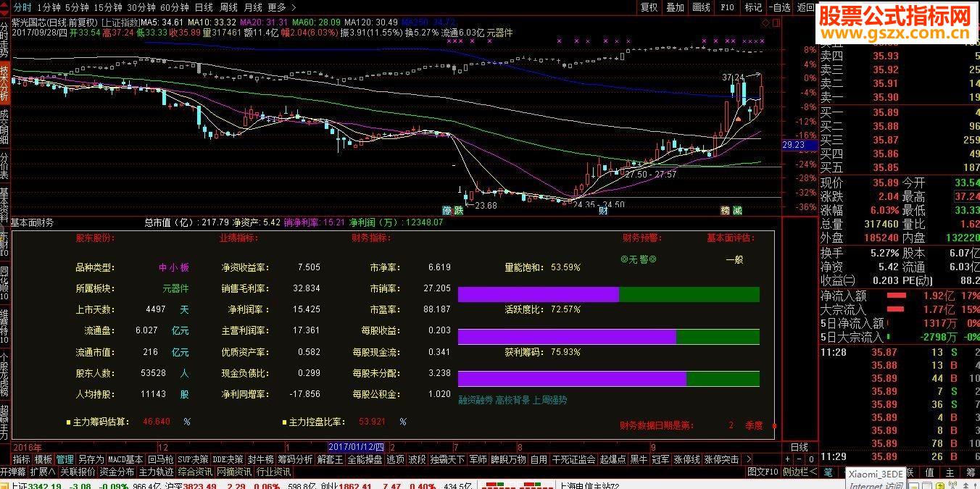Click 另存为 save-as tab
The width and height of the screenshot is (980, 489).
(x=91, y=459)
